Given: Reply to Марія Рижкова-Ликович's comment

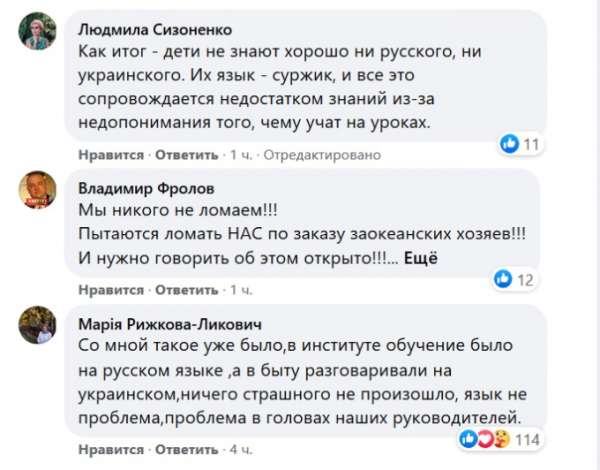Looking at the screenshot, I should point(185,449).
